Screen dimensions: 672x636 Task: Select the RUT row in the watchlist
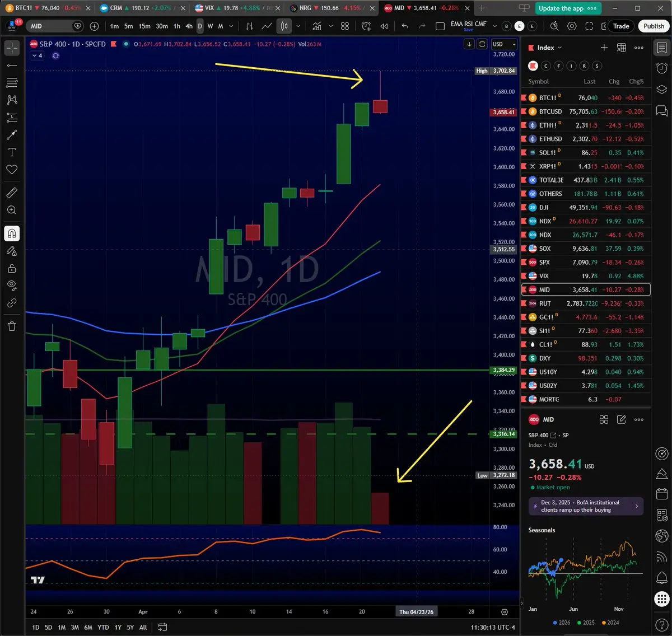[586, 303]
